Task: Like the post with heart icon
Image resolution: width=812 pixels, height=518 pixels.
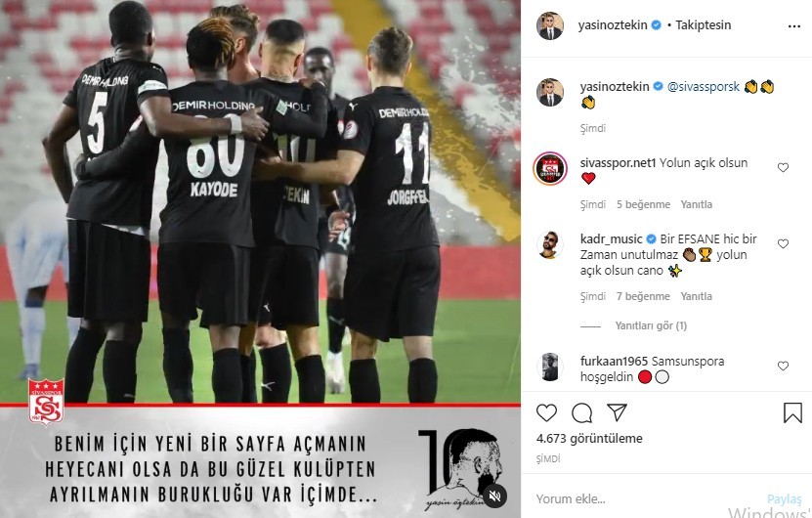Action: [x=546, y=412]
